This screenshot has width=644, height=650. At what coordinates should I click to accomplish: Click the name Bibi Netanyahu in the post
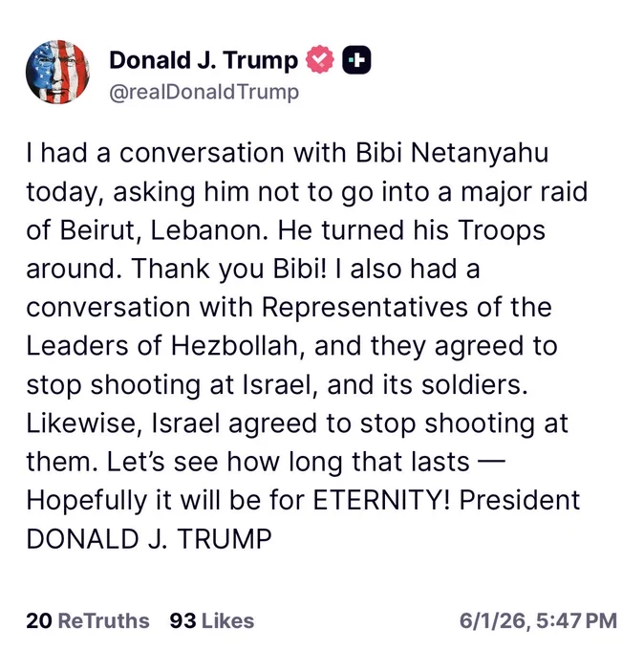pyautogui.click(x=452, y=153)
